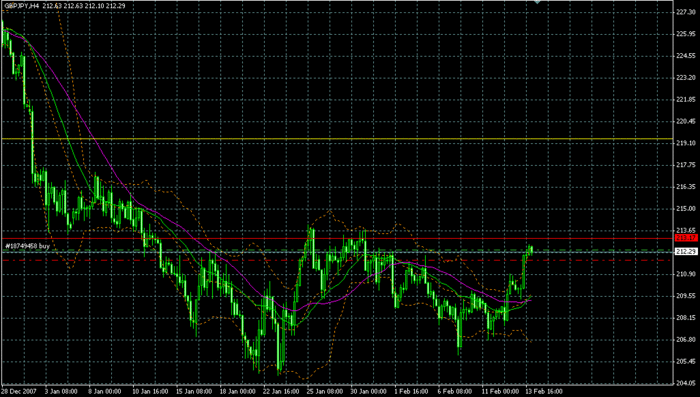700x397 pixels.
Task: Click the 227.30 label on price axis
Action: 686,12
